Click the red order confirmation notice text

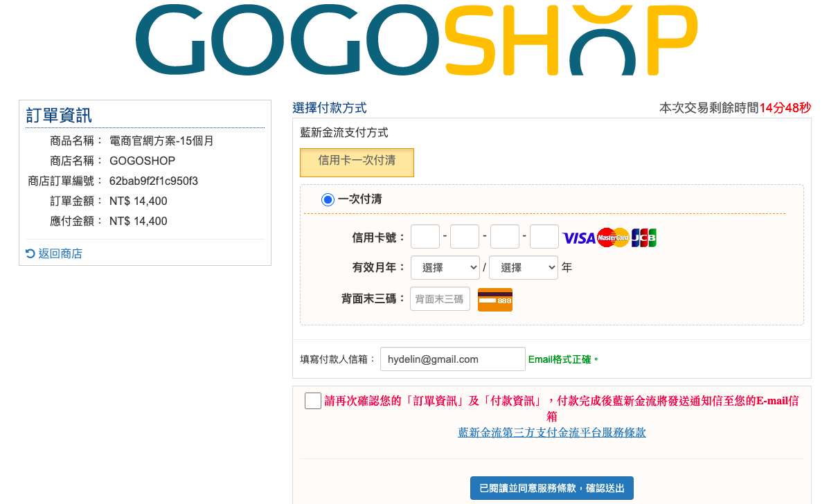click(x=562, y=408)
